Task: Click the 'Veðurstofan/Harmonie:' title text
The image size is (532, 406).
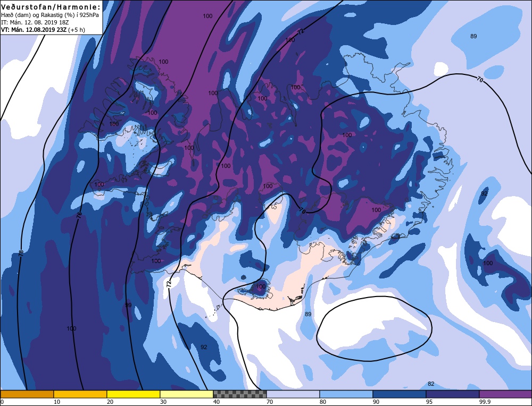Action: (x=51, y=7)
